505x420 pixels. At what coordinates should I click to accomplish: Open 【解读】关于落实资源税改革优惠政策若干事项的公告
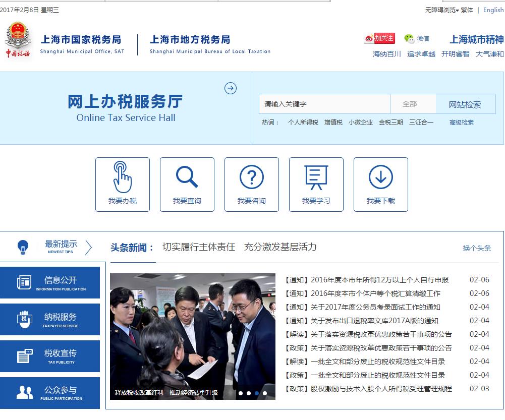(x=368, y=334)
